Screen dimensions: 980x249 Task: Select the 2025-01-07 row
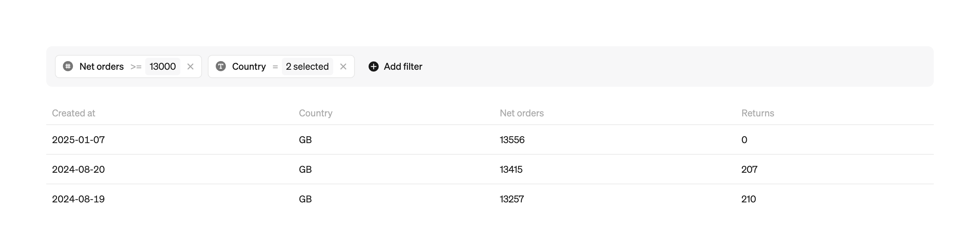click(78, 140)
